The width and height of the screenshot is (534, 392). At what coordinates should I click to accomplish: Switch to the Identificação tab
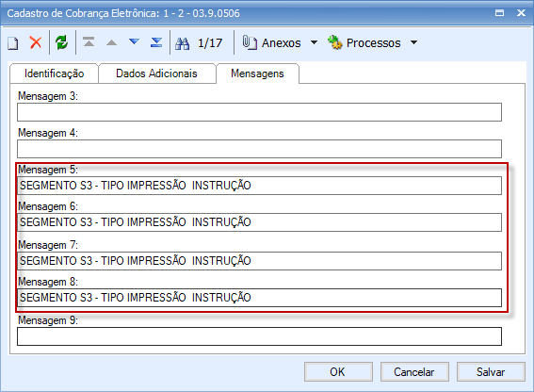pyautogui.click(x=54, y=73)
